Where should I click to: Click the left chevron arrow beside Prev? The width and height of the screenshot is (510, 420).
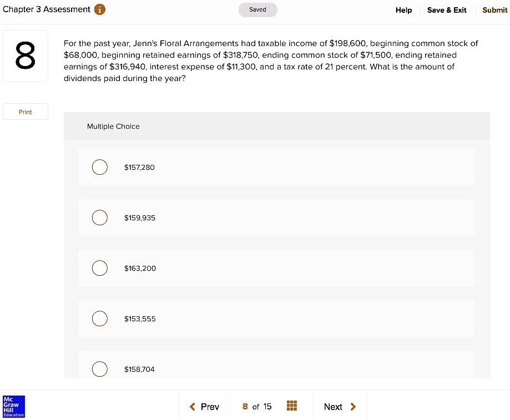click(192, 407)
